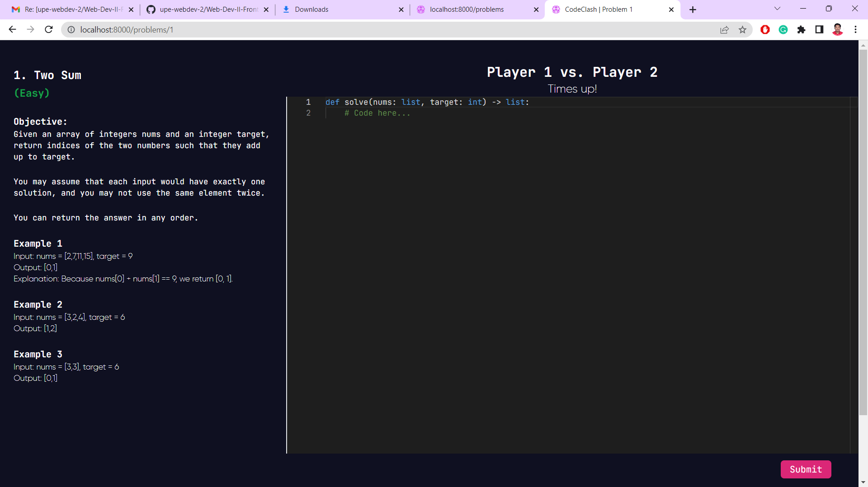Click the forward navigation arrow
The image size is (868, 487).
pyautogui.click(x=30, y=29)
